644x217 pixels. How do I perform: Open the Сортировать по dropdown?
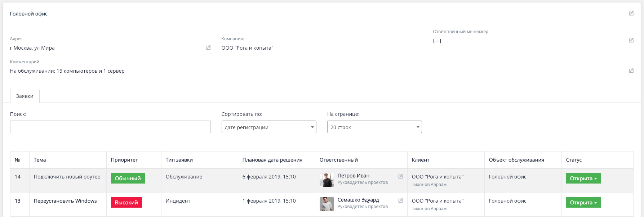268,127
